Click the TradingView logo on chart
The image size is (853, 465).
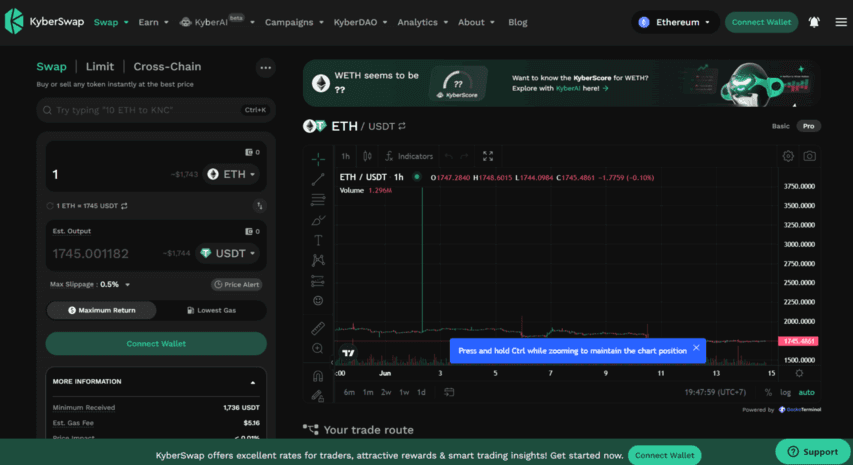point(349,352)
